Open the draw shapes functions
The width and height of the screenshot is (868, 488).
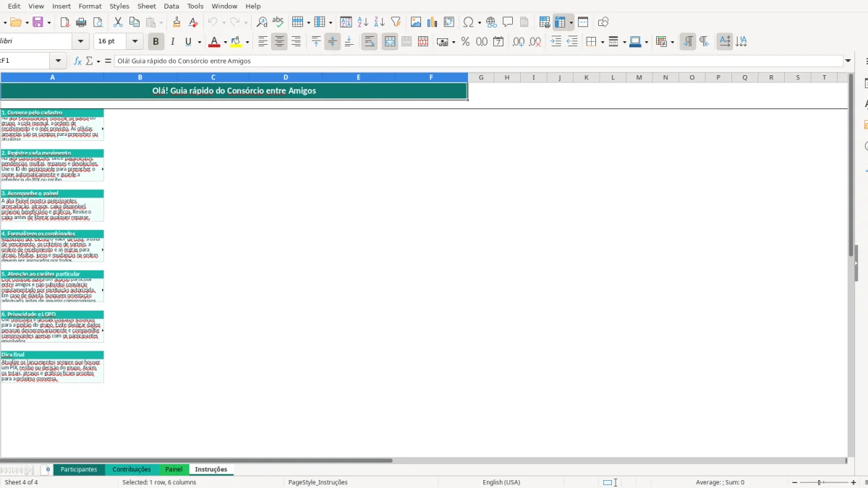coord(603,22)
